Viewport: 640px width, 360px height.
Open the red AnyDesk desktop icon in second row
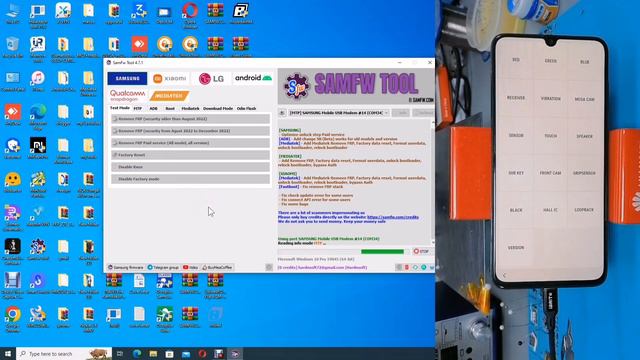[140, 47]
